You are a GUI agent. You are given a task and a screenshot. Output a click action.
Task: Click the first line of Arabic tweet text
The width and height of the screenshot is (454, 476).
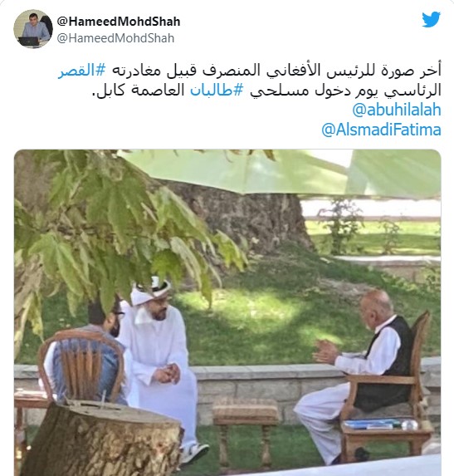pyautogui.click(x=249, y=71)
